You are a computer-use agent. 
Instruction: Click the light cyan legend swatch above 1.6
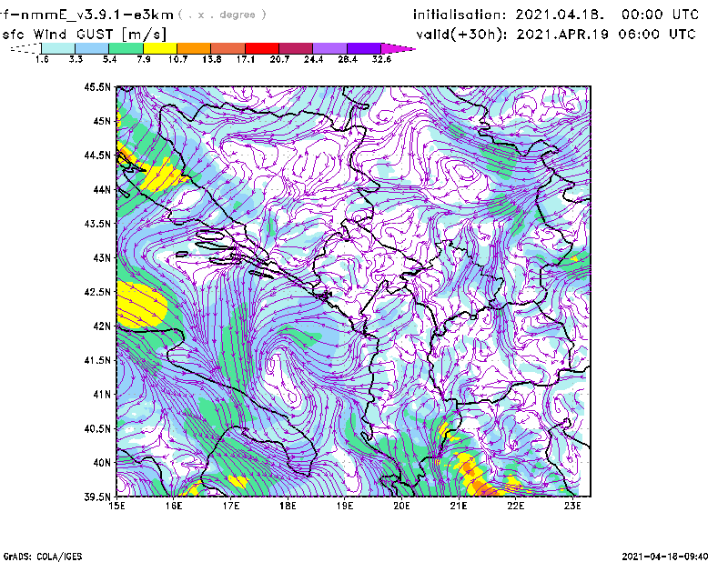58,48
